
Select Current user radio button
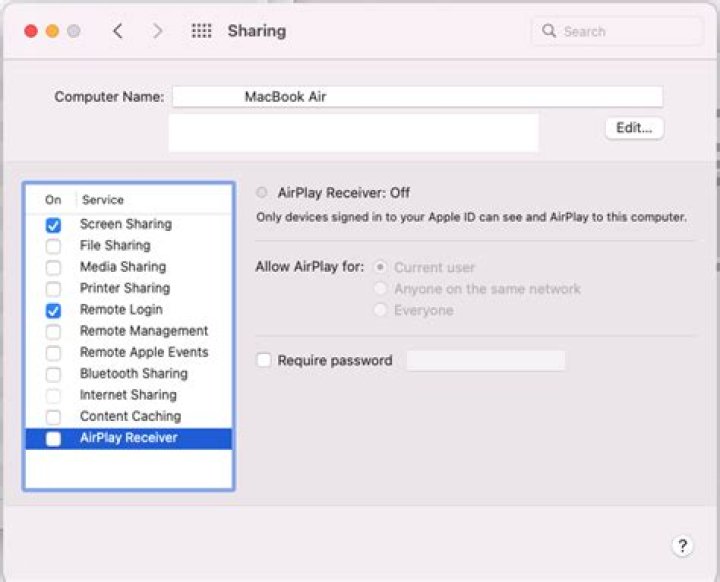click(380, 267)
